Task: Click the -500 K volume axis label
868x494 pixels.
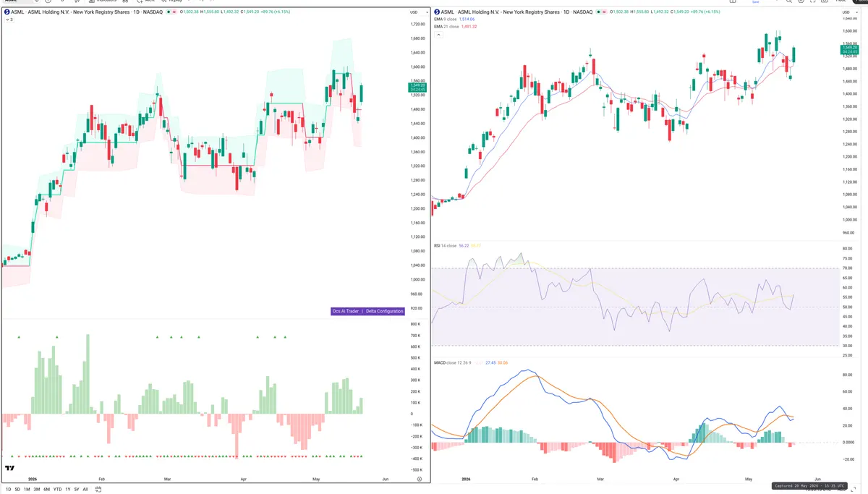Action: point(416,470)
